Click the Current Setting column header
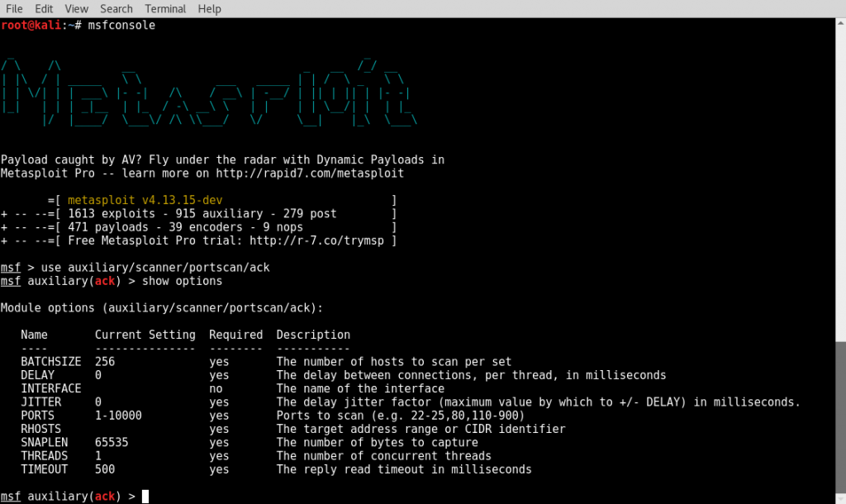Viewport: 846px width, 504px height. (x=145, y=335)
